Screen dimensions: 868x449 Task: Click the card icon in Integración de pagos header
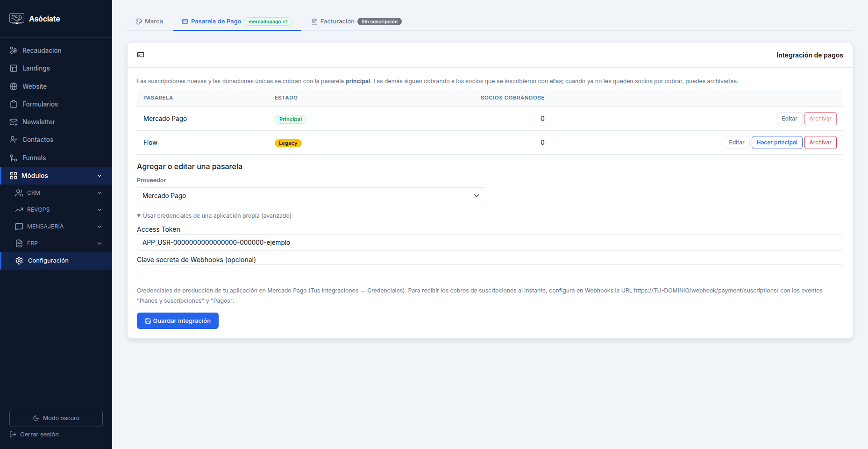141,55
